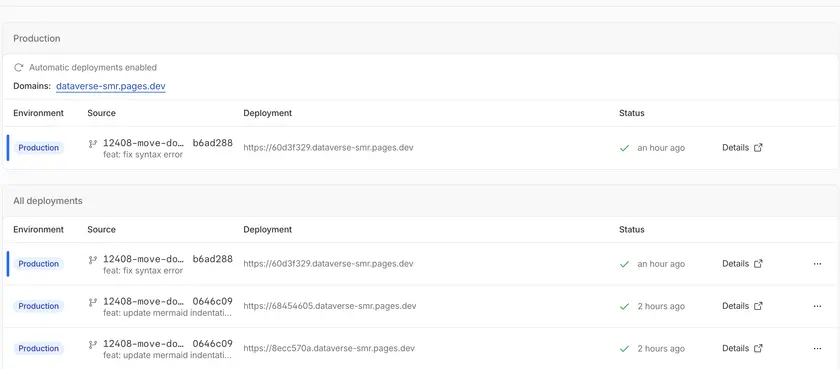The height and width of the screenshot is (369, 840).
Task: Click the branch icon in the 8ecc570a deployment row
Action: point(93,344)
